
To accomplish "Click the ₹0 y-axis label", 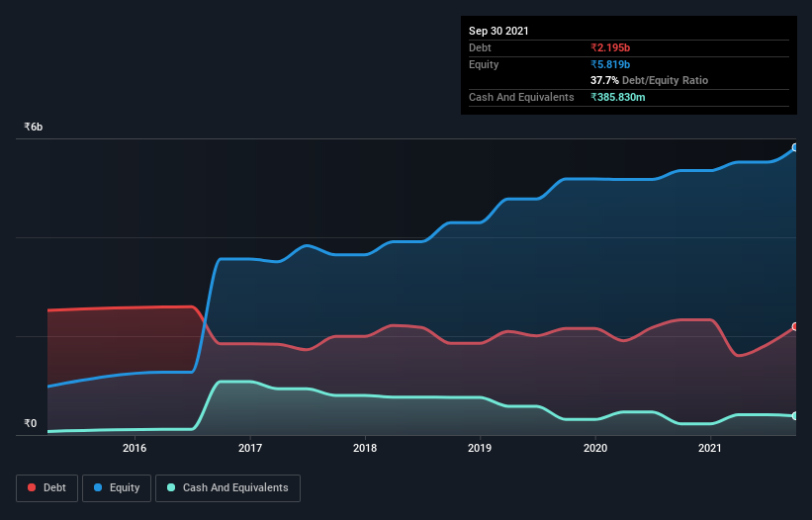I will point(31,423).
